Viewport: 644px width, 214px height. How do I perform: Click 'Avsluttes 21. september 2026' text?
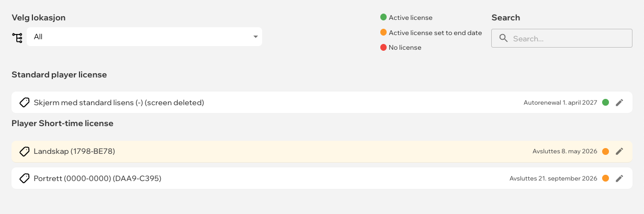pyautogui.click(x=553, y=178)
